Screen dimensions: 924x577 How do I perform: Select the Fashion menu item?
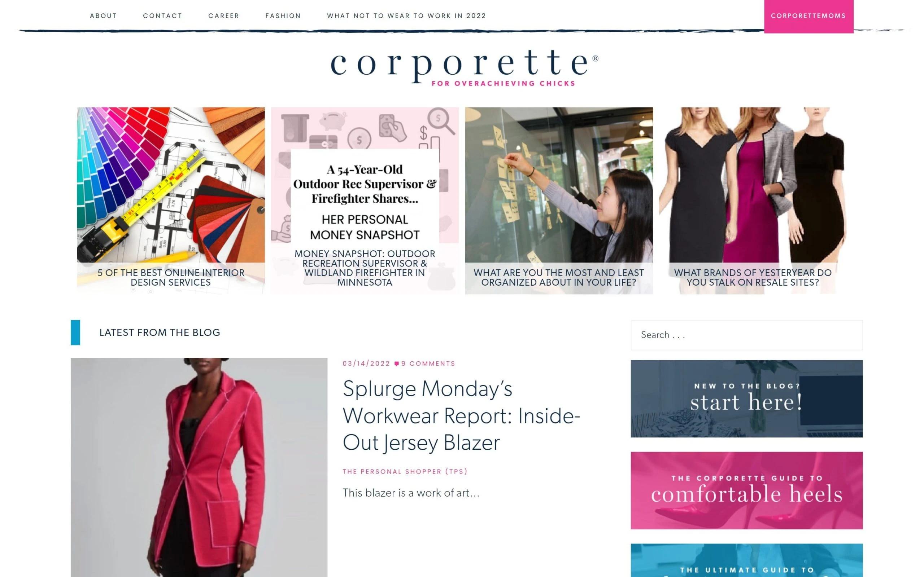(x=283, y=16)
